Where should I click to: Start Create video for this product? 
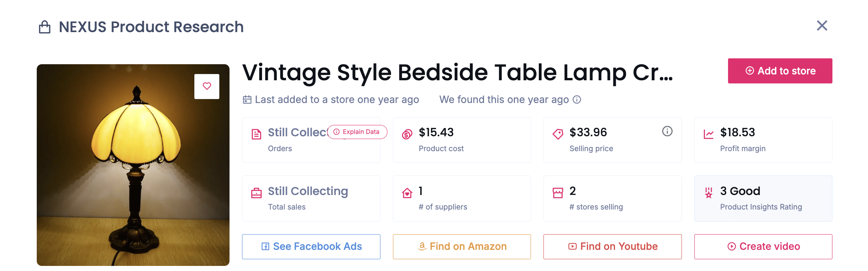763,246
